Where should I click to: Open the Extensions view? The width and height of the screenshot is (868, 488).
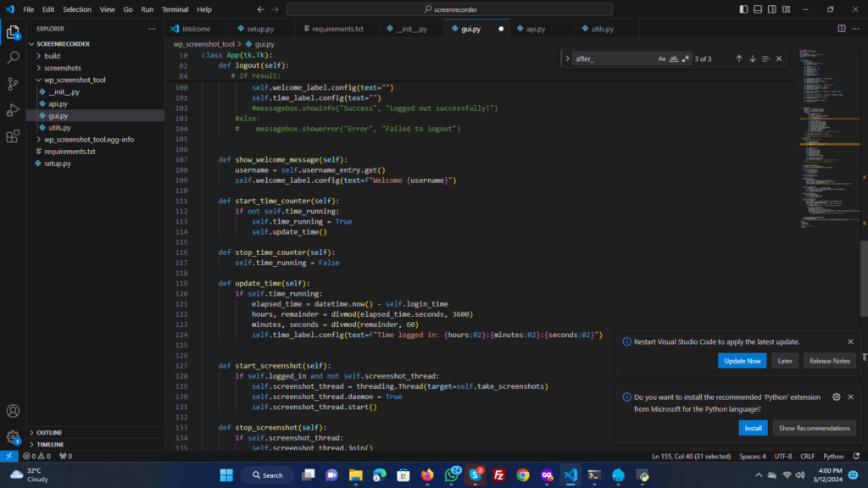point(13,136)
